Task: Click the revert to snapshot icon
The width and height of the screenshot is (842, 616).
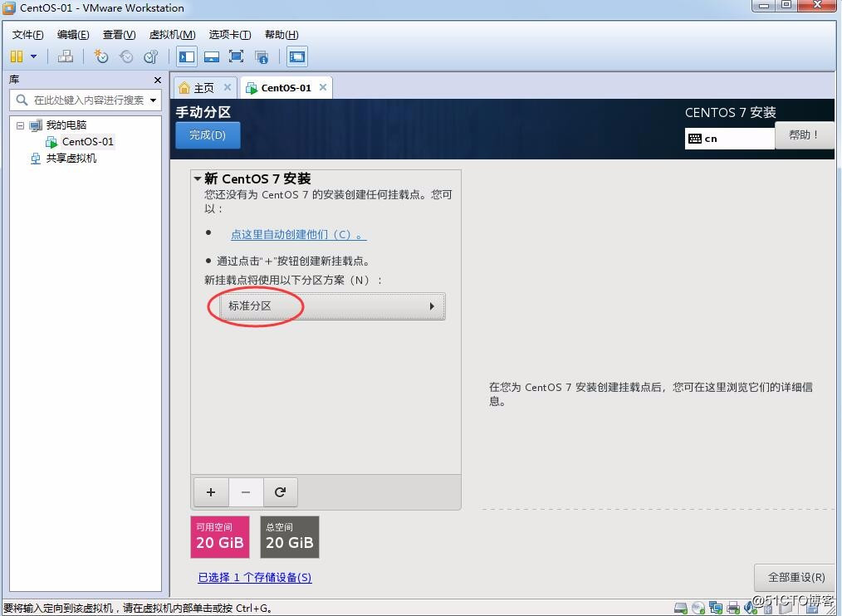Action: (126, 56)
